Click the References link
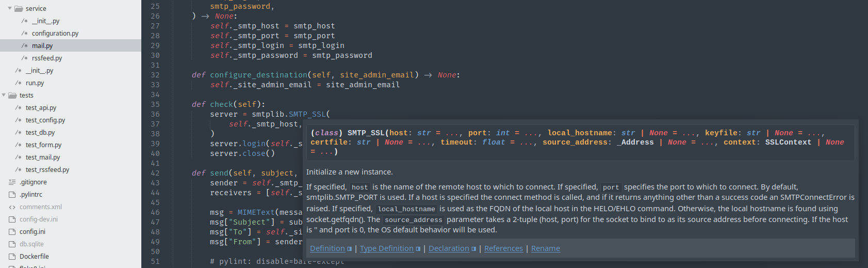Screen dimensions: 868x268 [x=503, y=248]
